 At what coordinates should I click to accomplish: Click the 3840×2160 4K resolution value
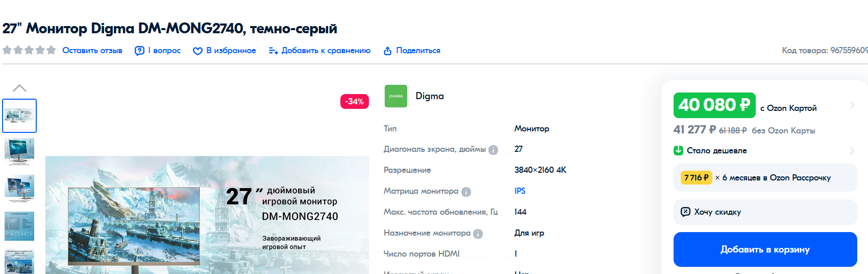[540, 170]
